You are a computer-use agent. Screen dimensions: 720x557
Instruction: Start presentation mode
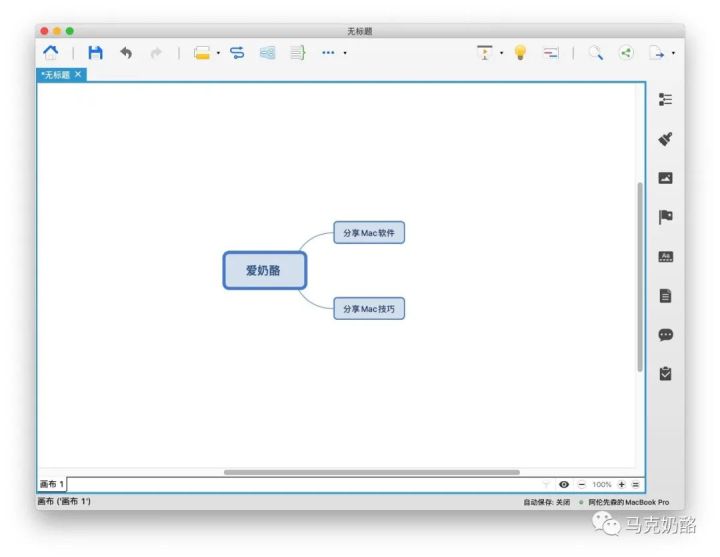(484, 53)
